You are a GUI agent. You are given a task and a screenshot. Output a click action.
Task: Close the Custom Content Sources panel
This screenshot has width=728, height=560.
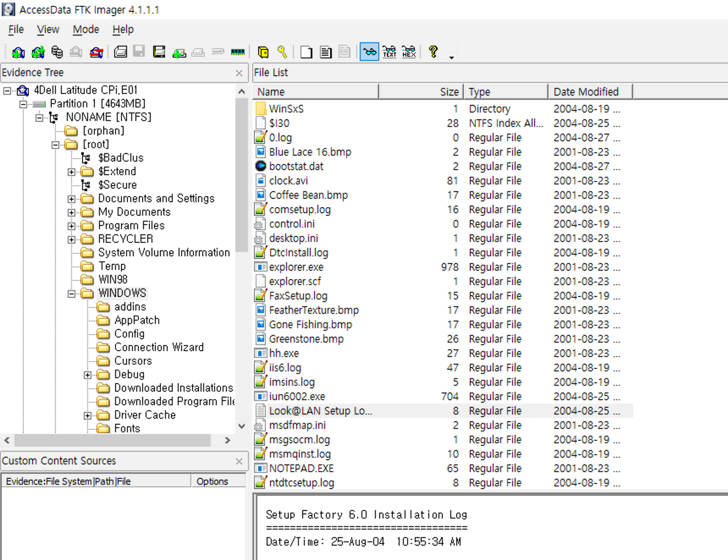(x=239, y=461)
